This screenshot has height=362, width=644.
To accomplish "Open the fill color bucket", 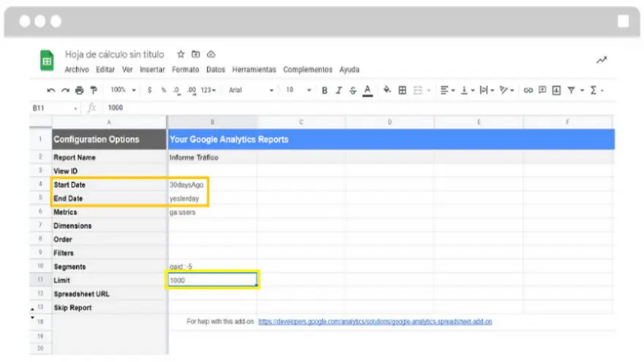I will click(x=387, y=90).
